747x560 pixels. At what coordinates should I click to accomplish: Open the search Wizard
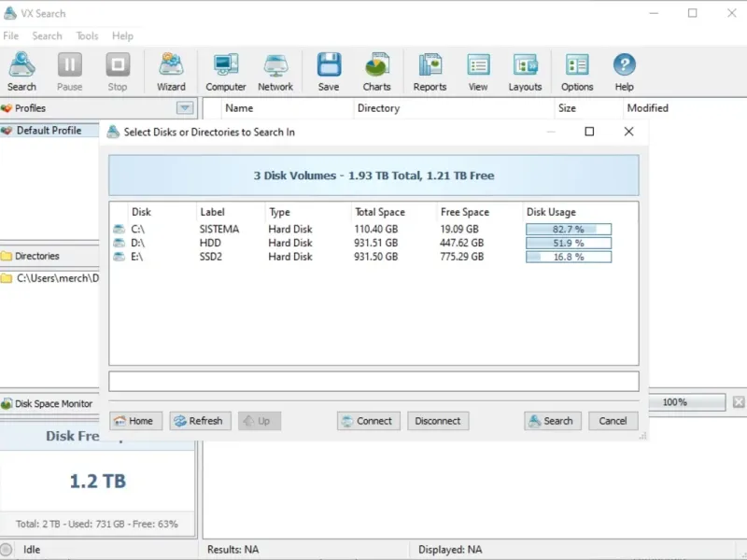pyautogui.click(x=171, y=72)
